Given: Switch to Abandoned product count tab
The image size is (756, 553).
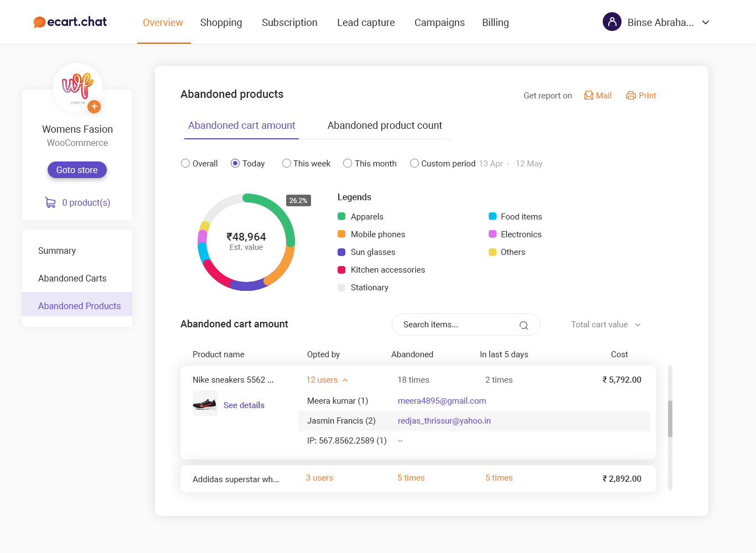Looking at the screenshot, I should pos(385,126).
